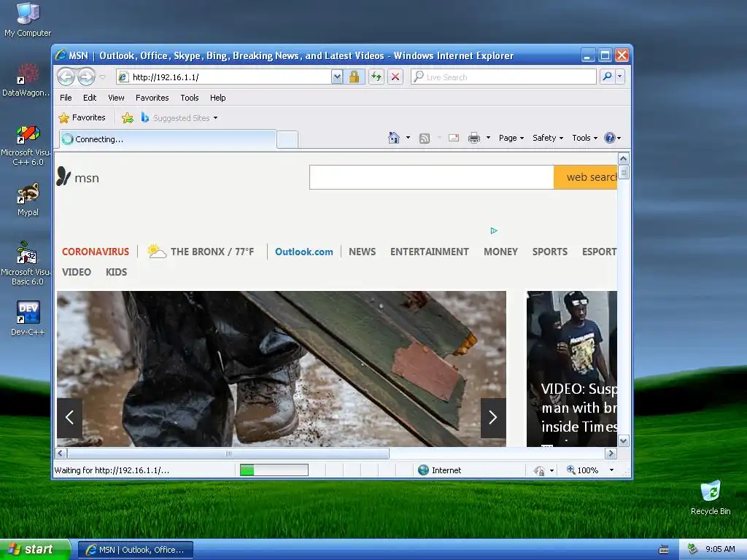Click the Stop loading button
The image size is (747, 560).
(x=395, y=77)
